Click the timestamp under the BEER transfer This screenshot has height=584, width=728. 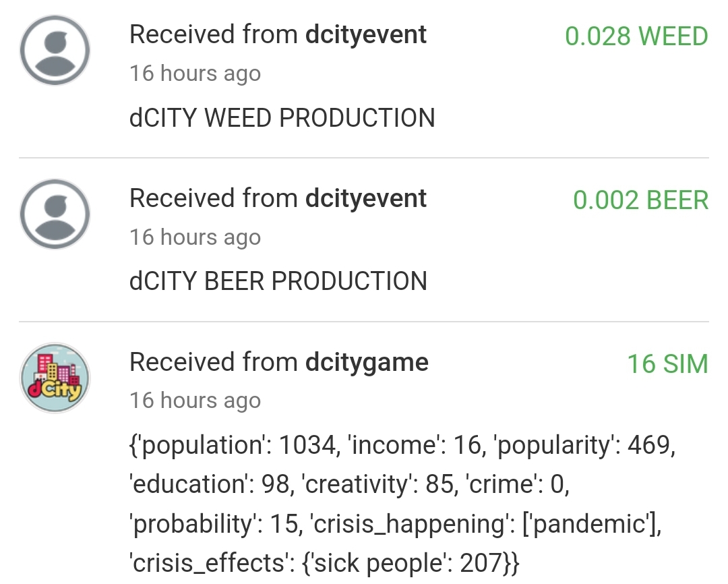point(195,237)
